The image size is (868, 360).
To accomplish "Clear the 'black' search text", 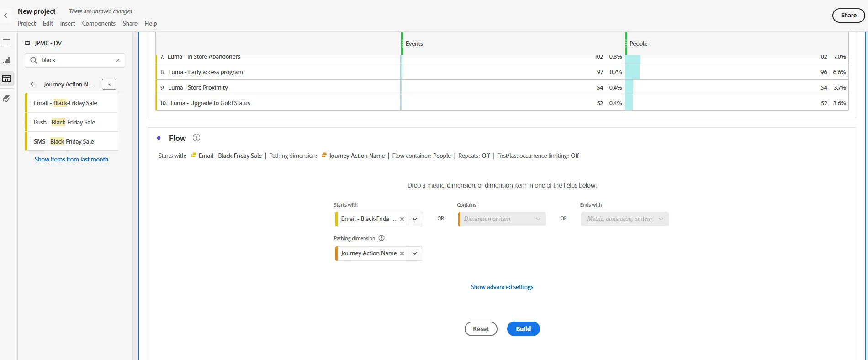I will 118,60.
